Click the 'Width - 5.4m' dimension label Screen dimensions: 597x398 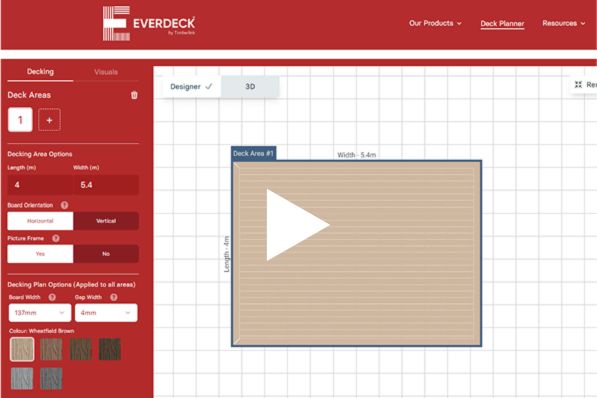pyautogui.click(x=357, y=155)
